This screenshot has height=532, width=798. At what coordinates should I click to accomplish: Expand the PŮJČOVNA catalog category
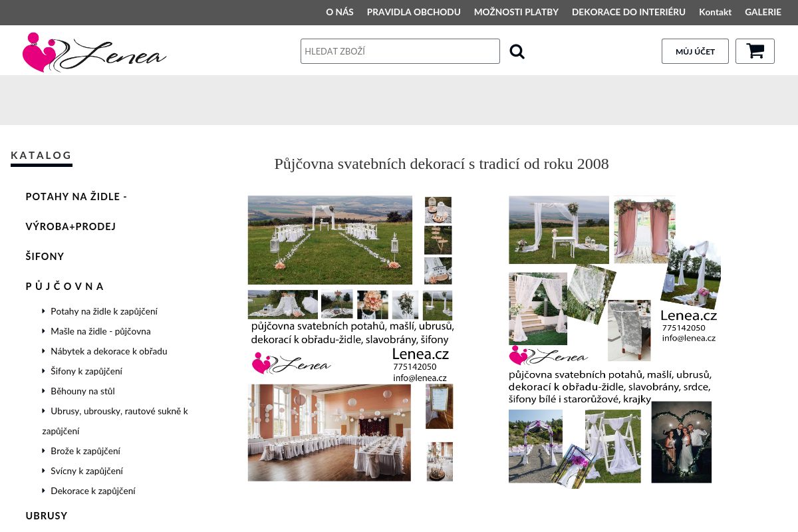coord(65,287)
